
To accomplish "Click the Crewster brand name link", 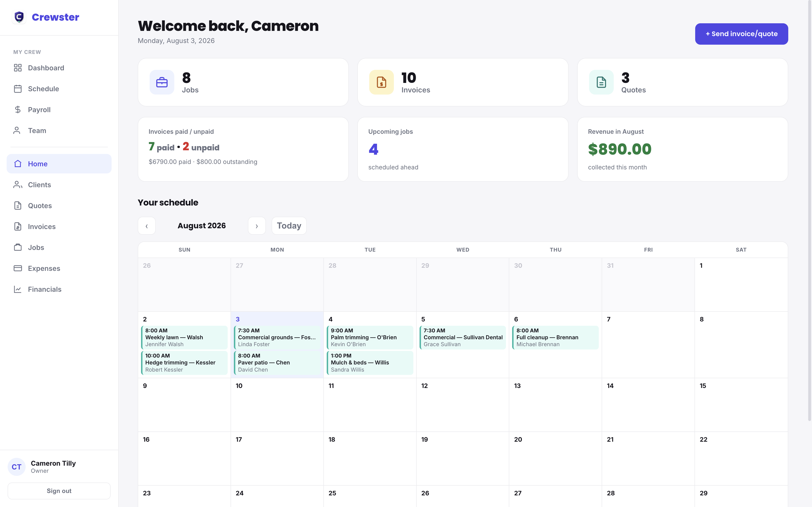I will pos(55,17).
